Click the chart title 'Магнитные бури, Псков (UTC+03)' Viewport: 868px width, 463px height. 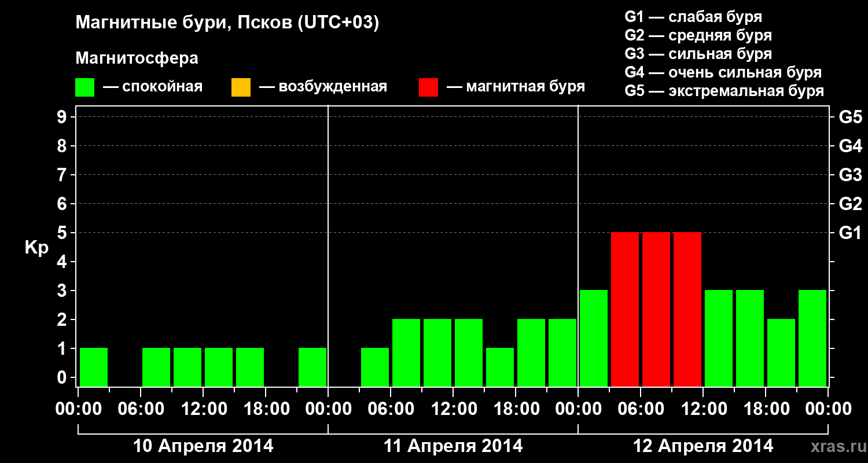[227, 23]
